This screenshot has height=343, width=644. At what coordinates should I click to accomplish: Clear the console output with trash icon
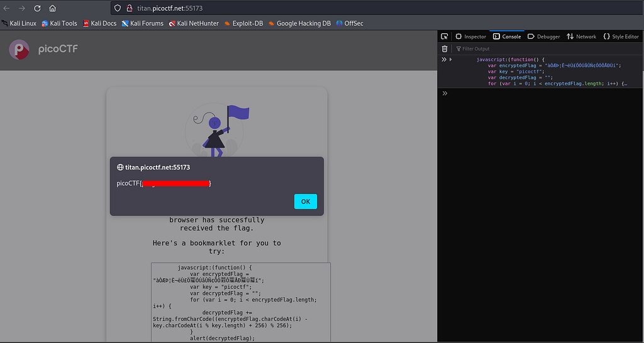(x=445, y=49)
